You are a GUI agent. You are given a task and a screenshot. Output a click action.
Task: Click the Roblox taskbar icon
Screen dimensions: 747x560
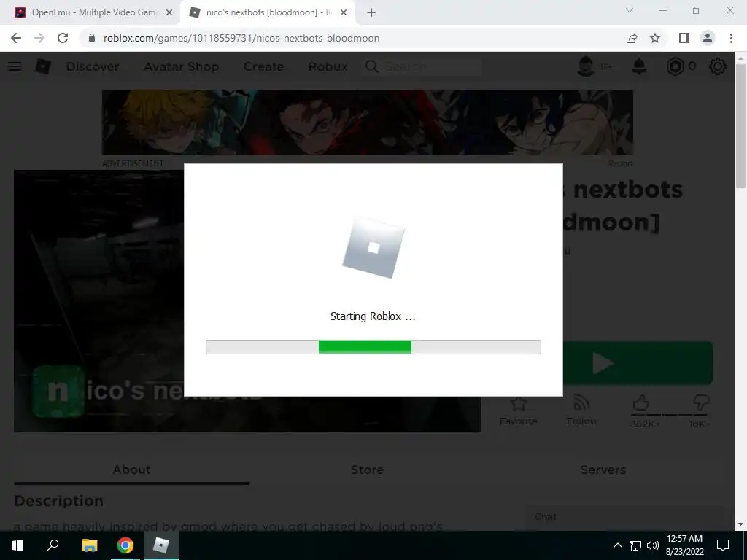click(x=161, y=545)
